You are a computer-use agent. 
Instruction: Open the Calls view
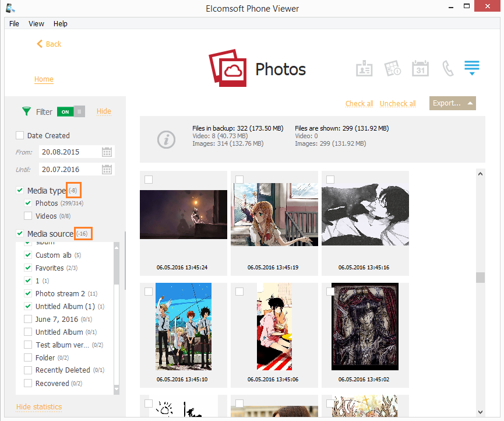pyautogui.click(x=447, y=68)
